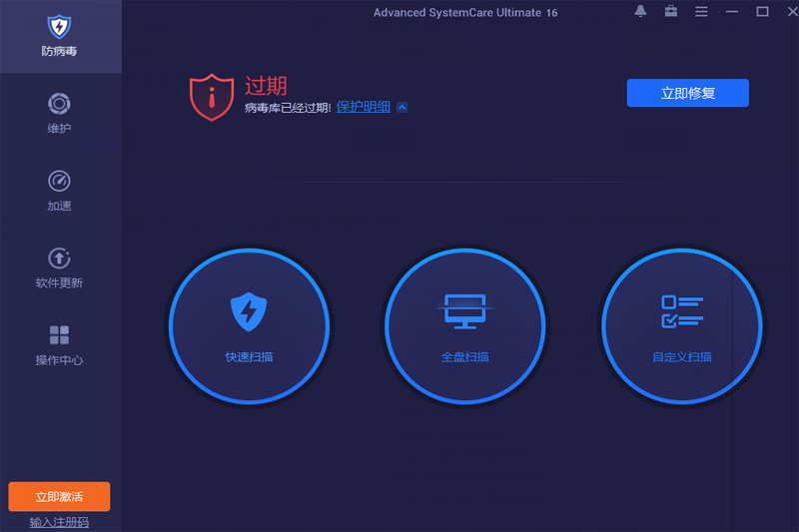This screenshot has height=532, width=799.
Task: Open the toolbox briefcase icon
Action: tap(671, 11)
